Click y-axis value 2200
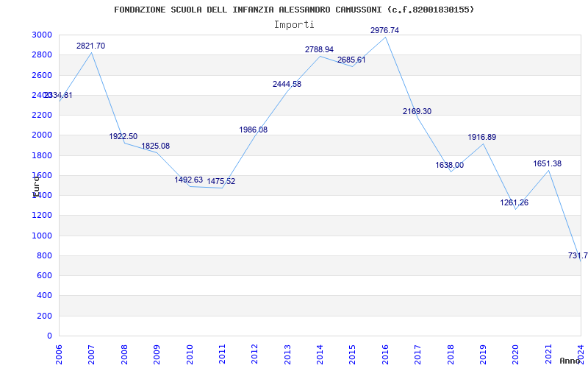Screen dimensions: 588x368 point(42,116)
